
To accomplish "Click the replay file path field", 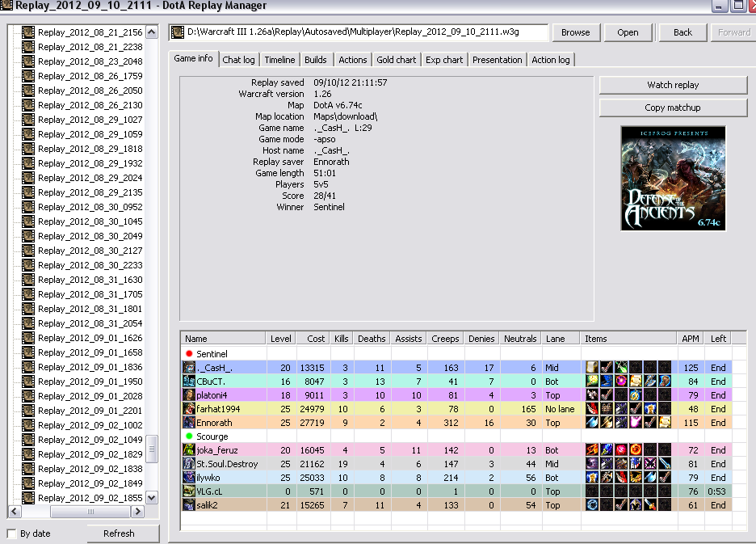I will pos(359,32).
